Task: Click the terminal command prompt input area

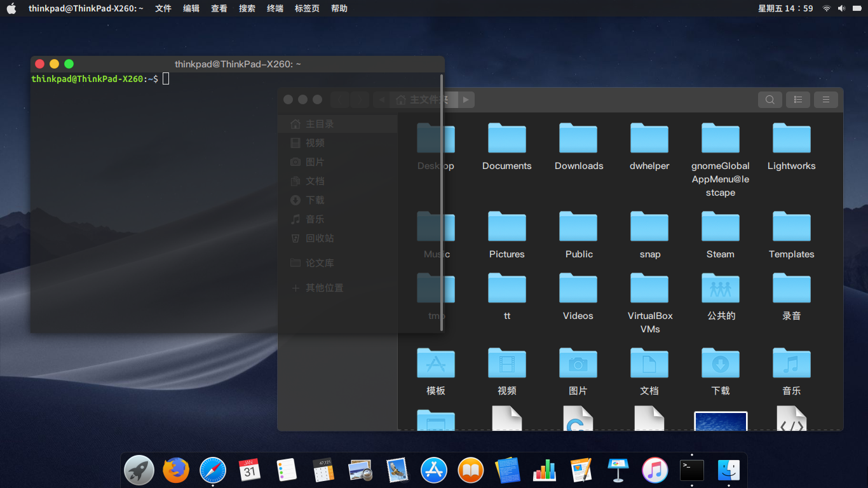Action: coord(166,78)
